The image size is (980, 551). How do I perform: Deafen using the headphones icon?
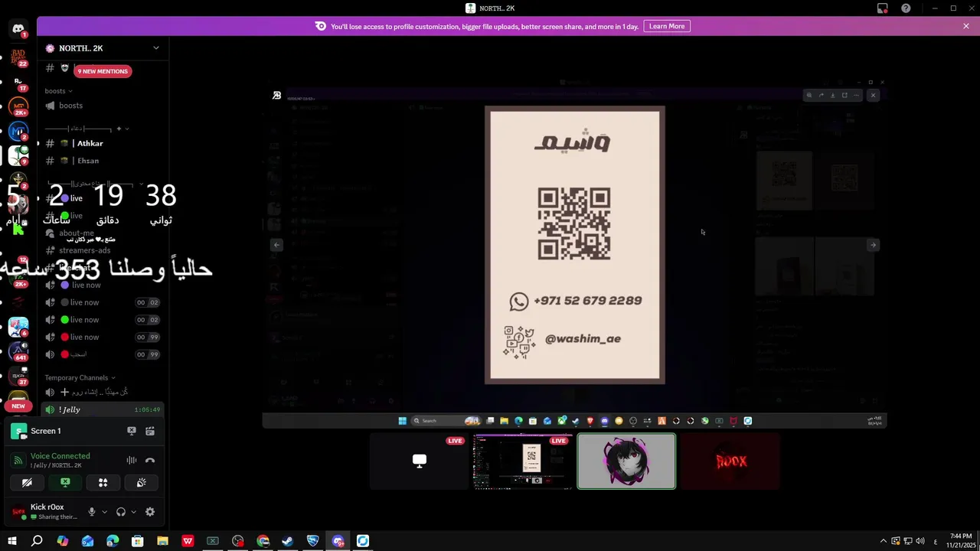tap(120, 512)
